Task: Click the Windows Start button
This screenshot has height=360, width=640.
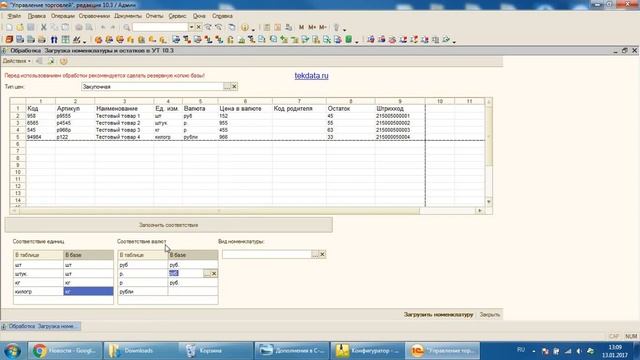Action: [x=12, y=351]
